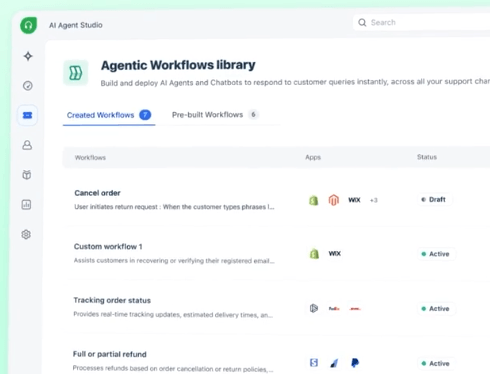Click the Agentic Workflows library heading

[x=178, y=65]
